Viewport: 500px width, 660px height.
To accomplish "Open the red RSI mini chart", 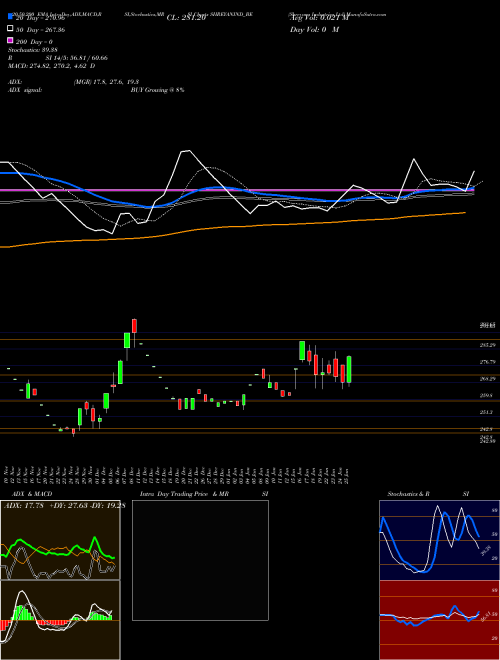I will 439,620.
